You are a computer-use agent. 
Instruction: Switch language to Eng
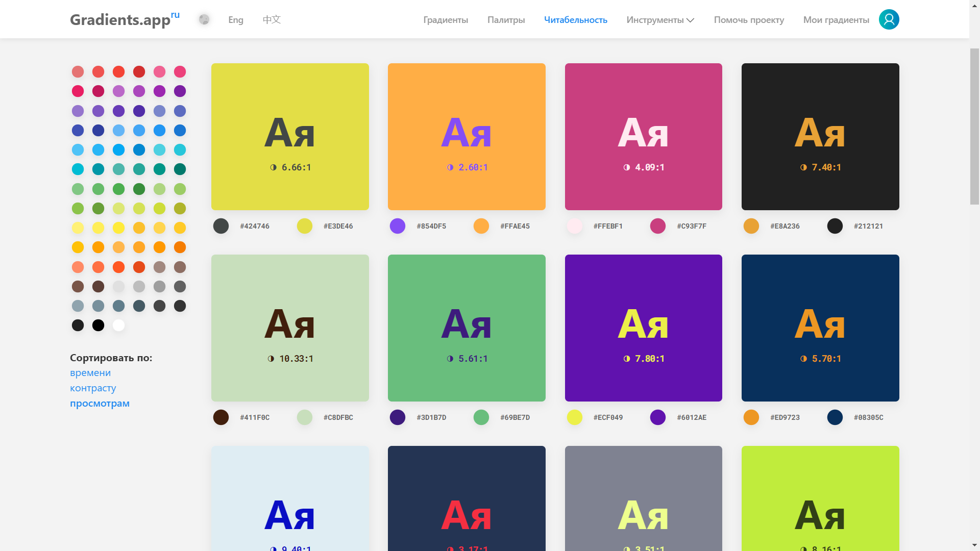tap(236, 20)
